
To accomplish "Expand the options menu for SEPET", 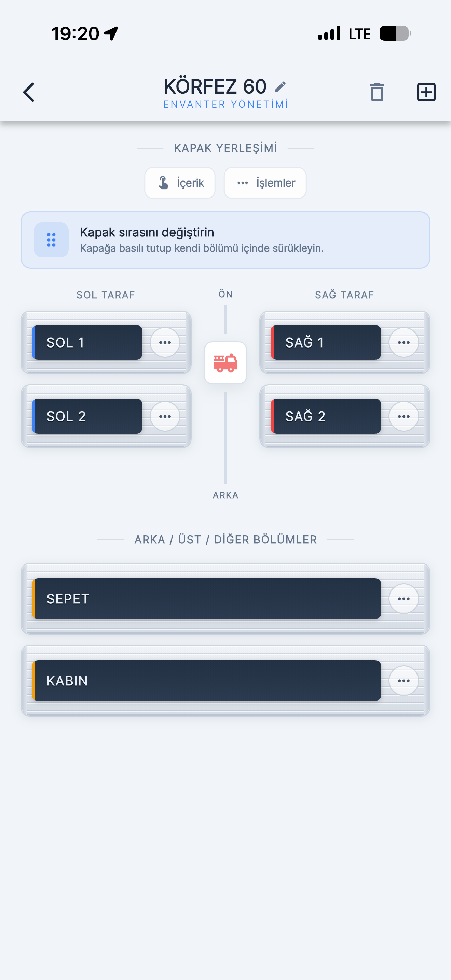I will coord(404,599).
